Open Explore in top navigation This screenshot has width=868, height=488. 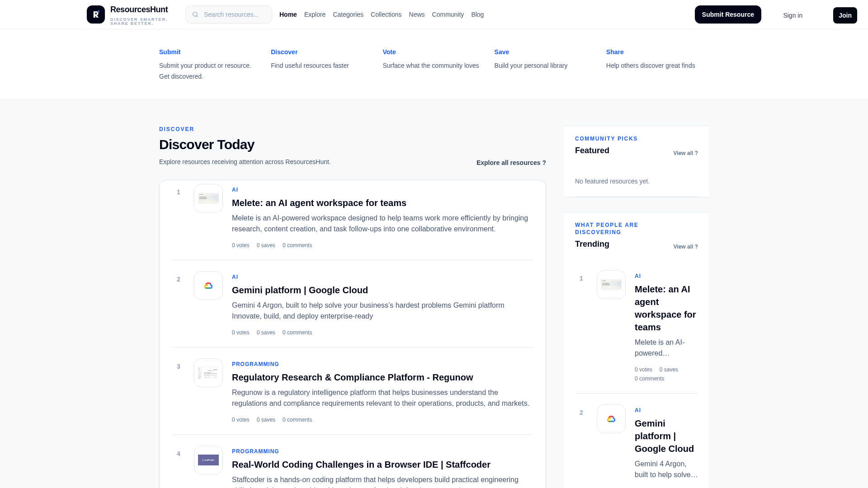pyautogui.click(x=315, y=14)
